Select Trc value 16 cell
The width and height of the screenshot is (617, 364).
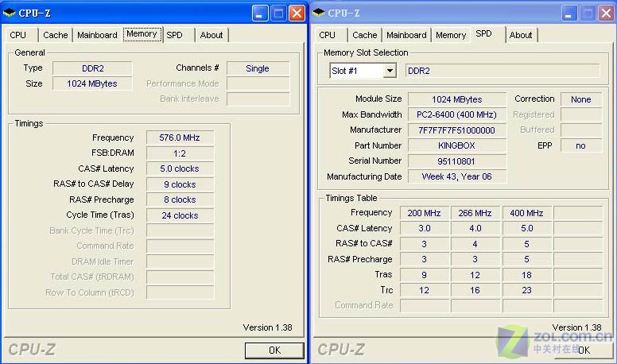coord(475,290)
